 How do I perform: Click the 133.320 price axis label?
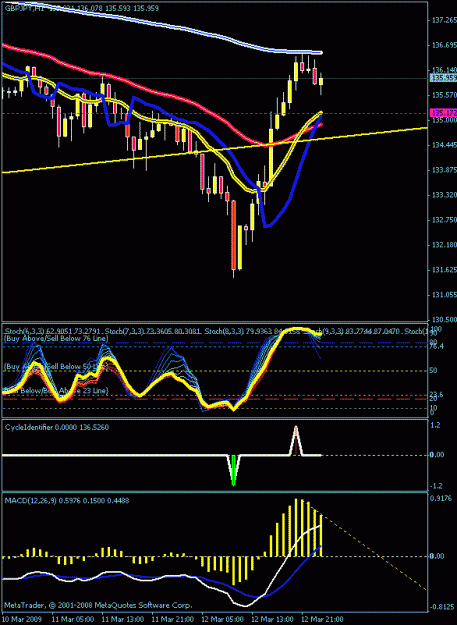[x=445, y=195]
